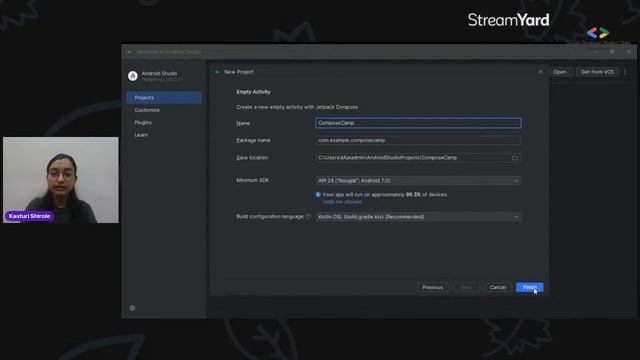Image resolution: width=640 pixels, height=360 pixels.
Task: Click the Help me choose link
Action: (342, 202)
